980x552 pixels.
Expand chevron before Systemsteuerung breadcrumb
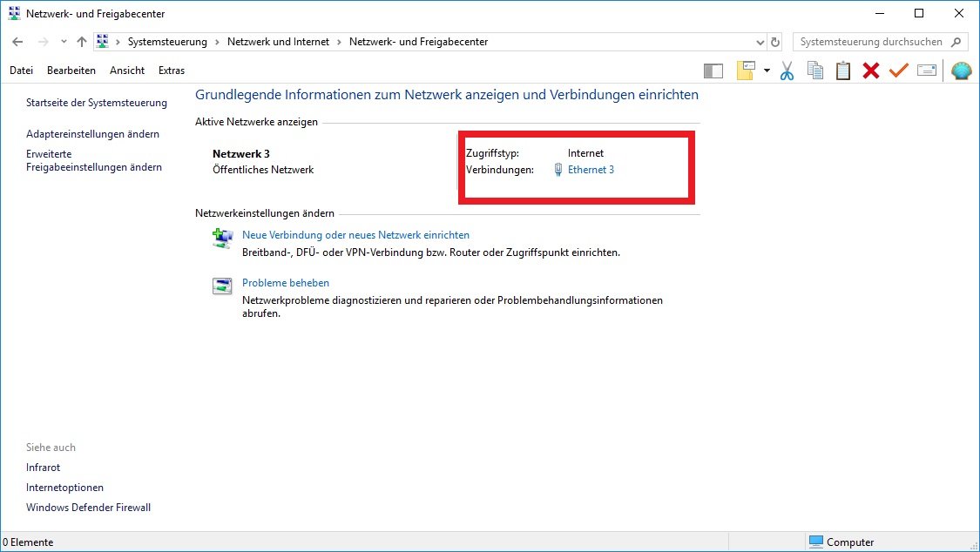118,42
